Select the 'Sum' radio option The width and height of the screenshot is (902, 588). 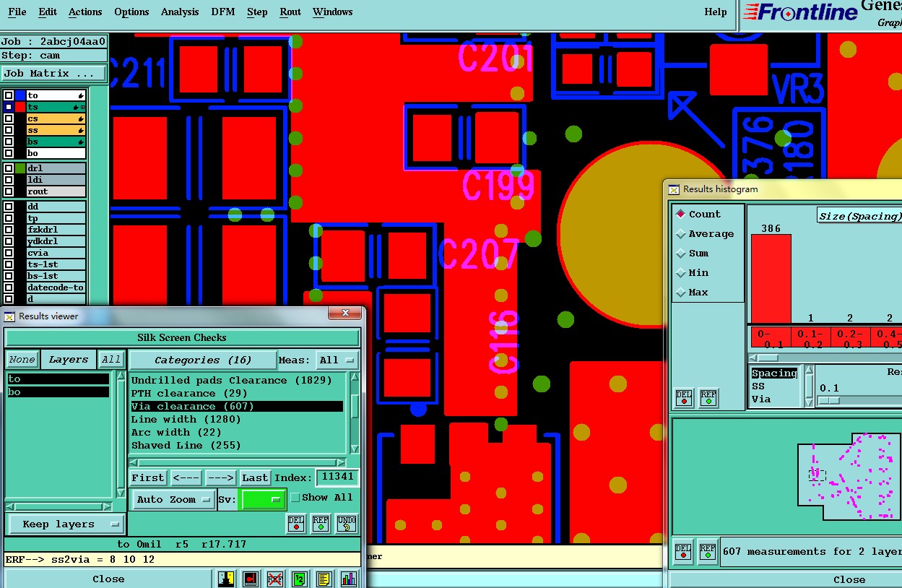coord(680,253)
